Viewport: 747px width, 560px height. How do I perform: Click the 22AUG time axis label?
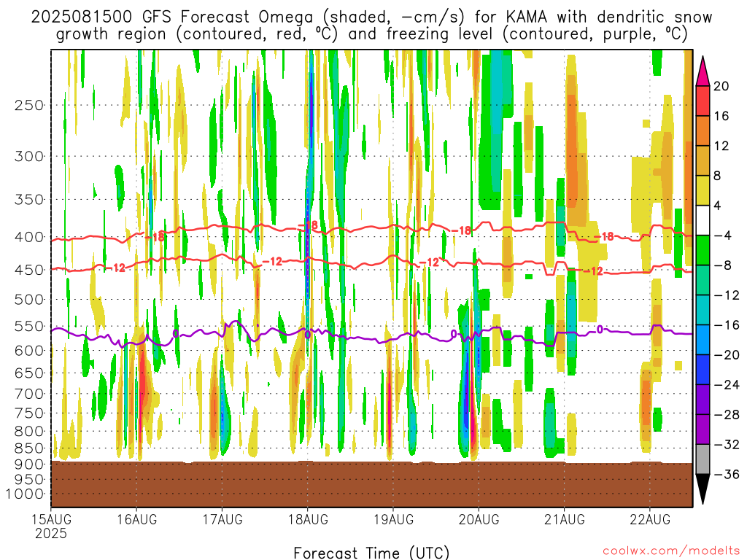(650, 519)
